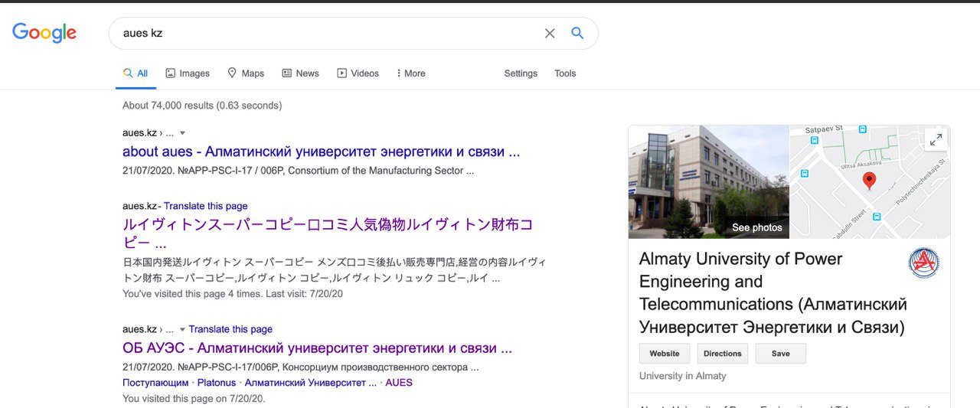980x408 pixels.
Task: Click 'Translate this page' for Japanese result
Action: click(x=205, y=206)
